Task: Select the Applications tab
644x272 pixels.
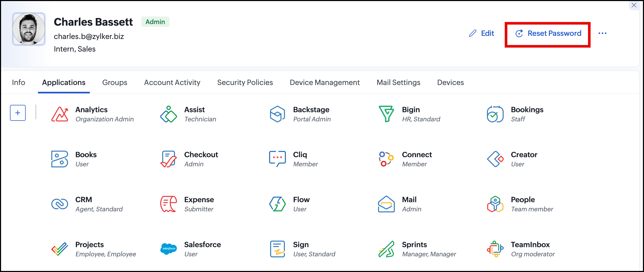Action: tap(64, 82)
